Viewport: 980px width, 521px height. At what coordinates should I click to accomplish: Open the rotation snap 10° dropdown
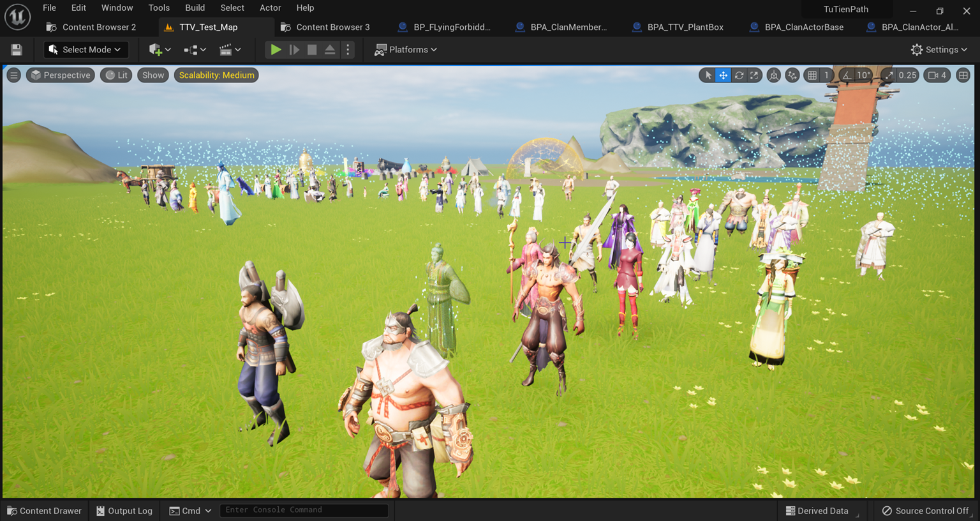863,75
